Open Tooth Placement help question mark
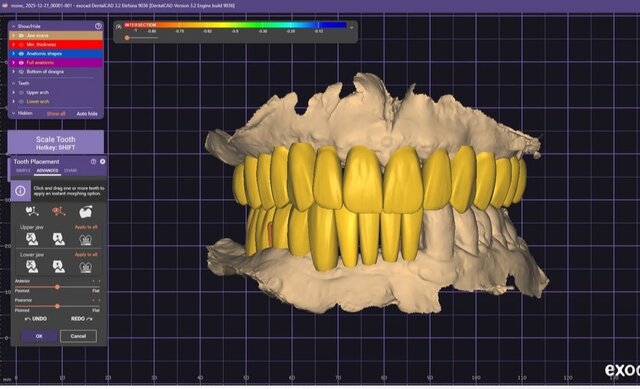Screen dimensions: 640x389 93,162
